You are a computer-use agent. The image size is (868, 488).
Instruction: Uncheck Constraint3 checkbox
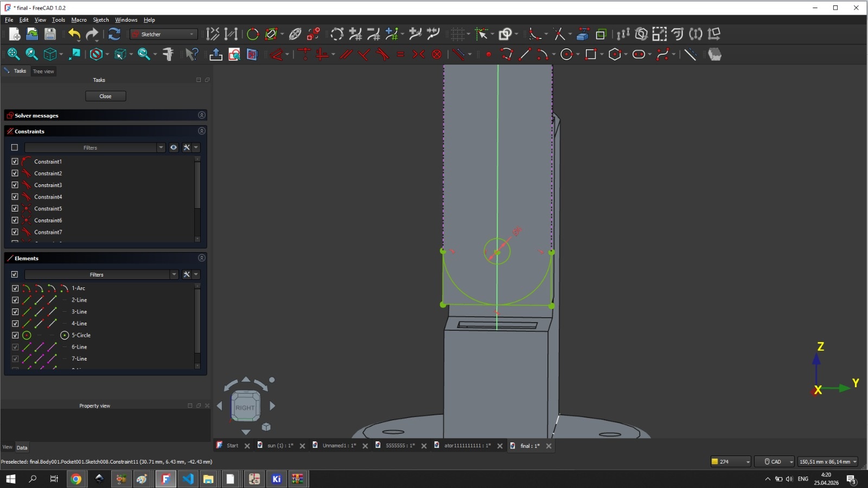coord(15,185)
